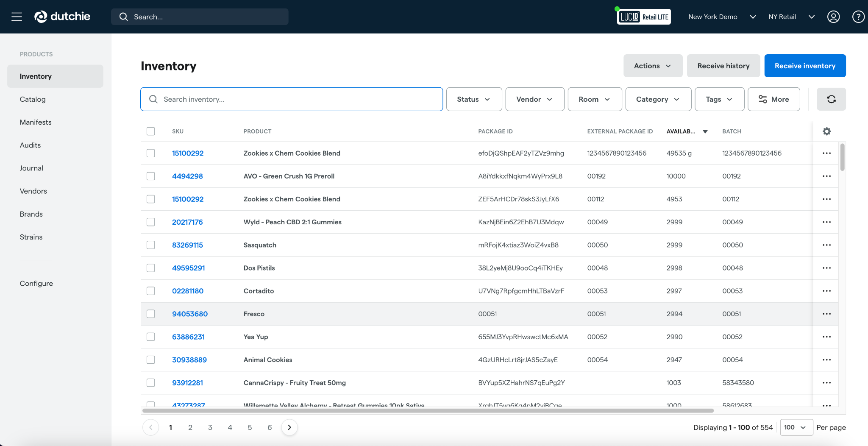Select the checkbox next to Animal Cookies
The image size is (868, 446).
[x=150, y=360]
